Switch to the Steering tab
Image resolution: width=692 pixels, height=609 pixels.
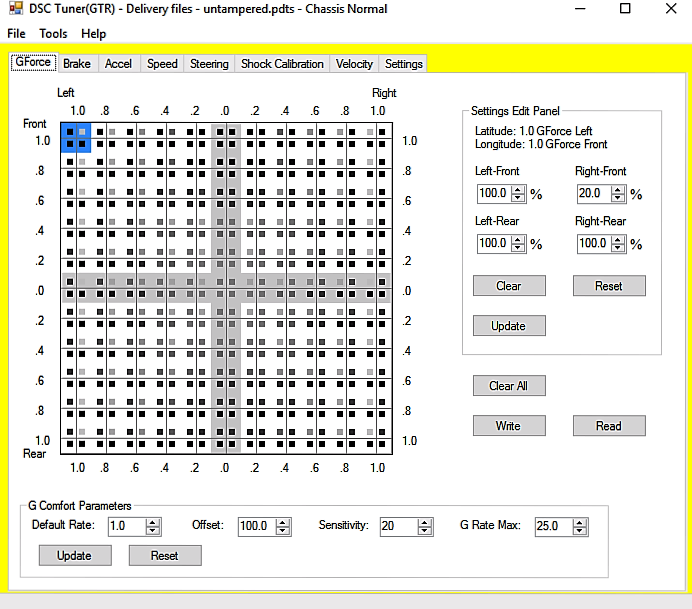tap(209, 64)
